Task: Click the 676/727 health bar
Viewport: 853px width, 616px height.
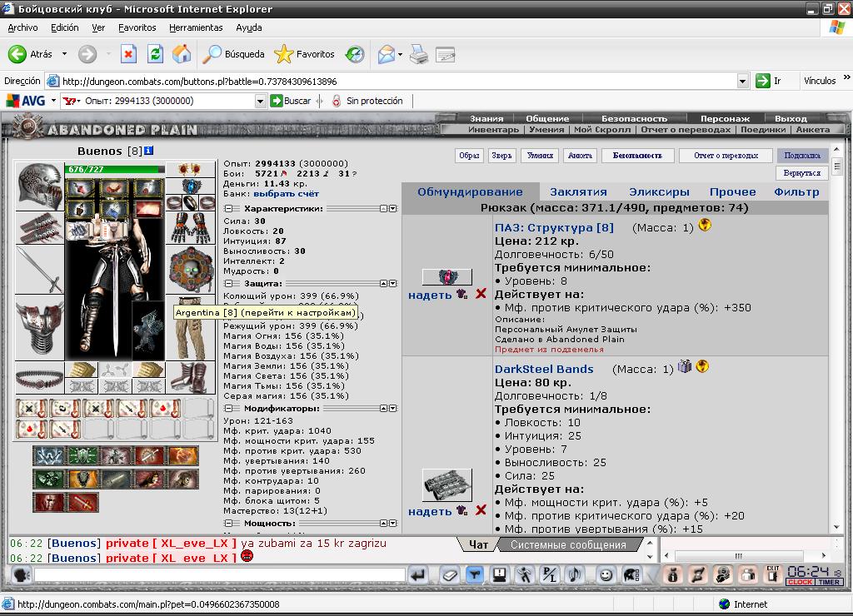Action: point(114,169)
